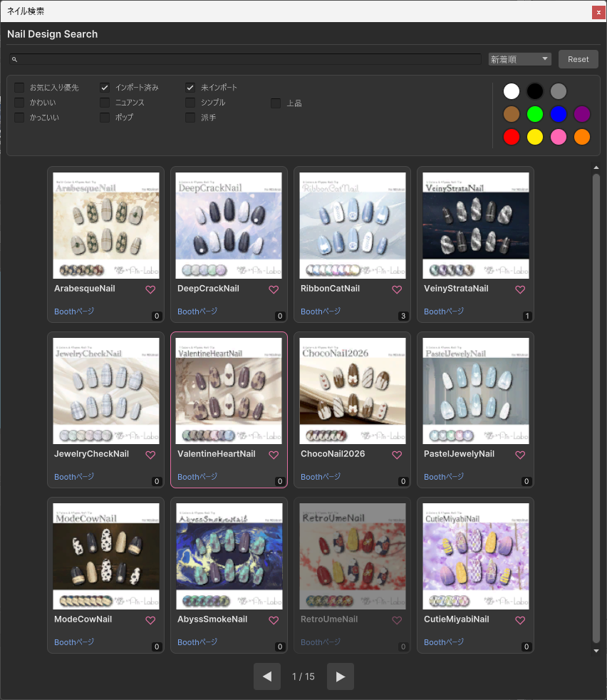Uncheck the インポート済み filter

105,88
